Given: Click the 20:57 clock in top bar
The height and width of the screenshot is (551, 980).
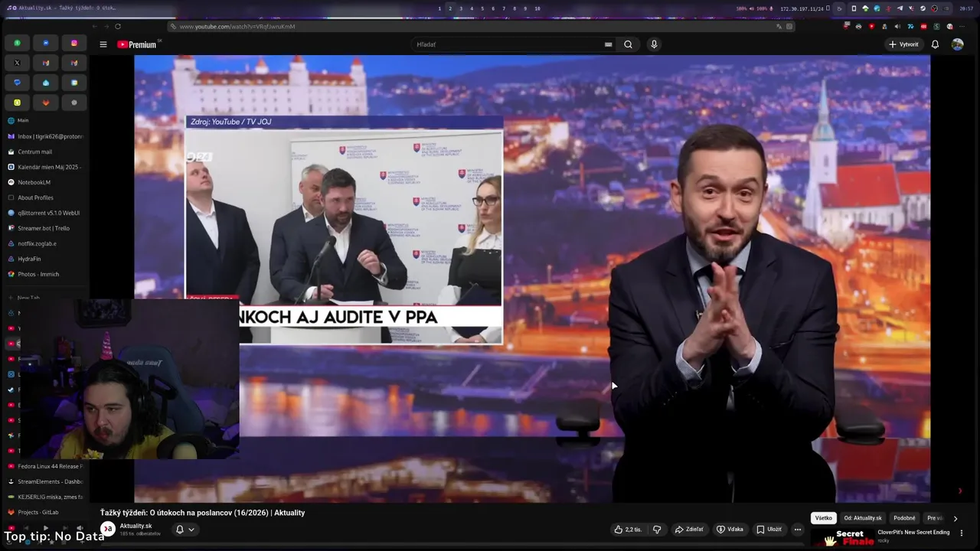Looking at the screenshot, I should [x=966, y=8].
